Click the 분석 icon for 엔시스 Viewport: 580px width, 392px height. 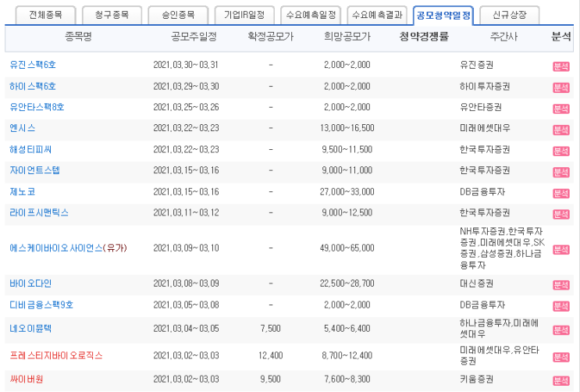[x=560, y=130]
